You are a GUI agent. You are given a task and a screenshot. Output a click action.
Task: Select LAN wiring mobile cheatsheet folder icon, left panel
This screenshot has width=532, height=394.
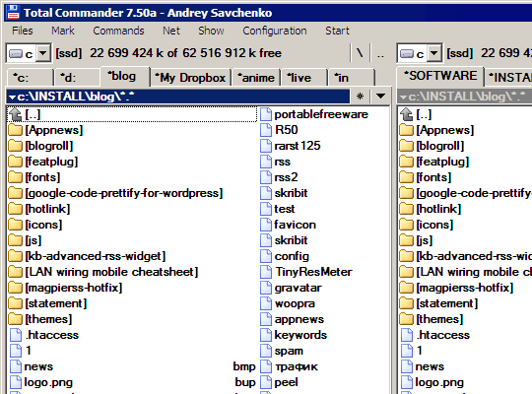point(15,272)
